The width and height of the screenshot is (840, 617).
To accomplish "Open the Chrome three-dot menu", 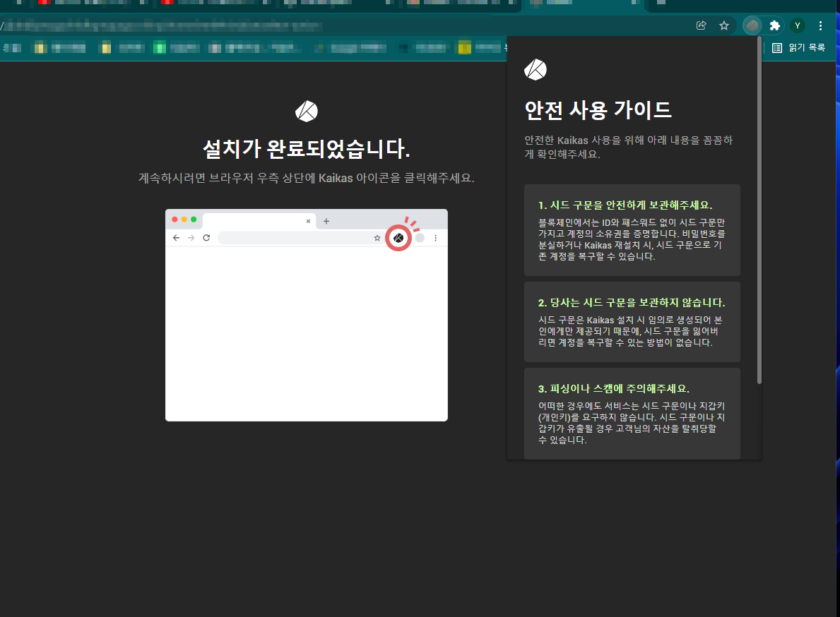I will pos(820,25).
